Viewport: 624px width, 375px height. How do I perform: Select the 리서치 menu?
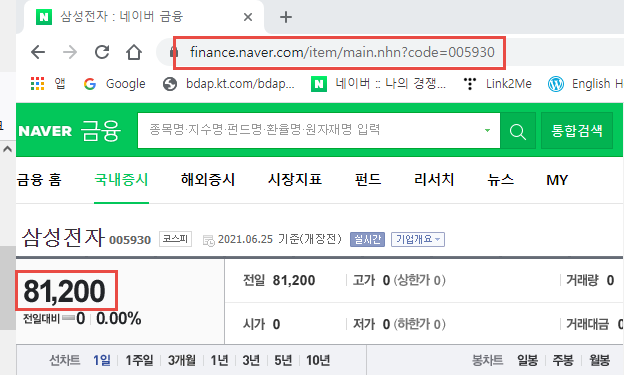[x=434, y=180]
